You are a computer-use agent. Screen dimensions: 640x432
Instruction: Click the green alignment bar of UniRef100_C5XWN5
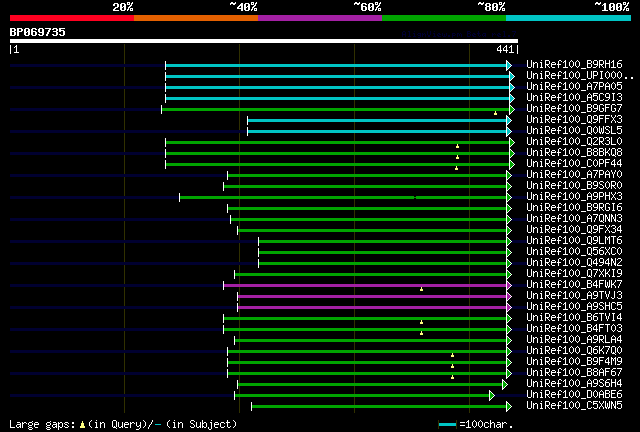379,407
